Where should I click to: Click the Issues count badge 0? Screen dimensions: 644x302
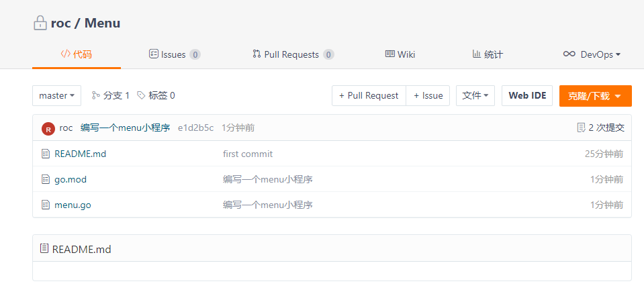click(195, 54)
